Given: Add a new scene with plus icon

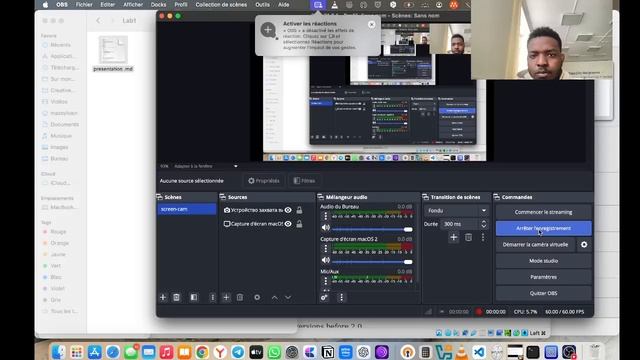Looking at the screenshot, I should 163,297.
